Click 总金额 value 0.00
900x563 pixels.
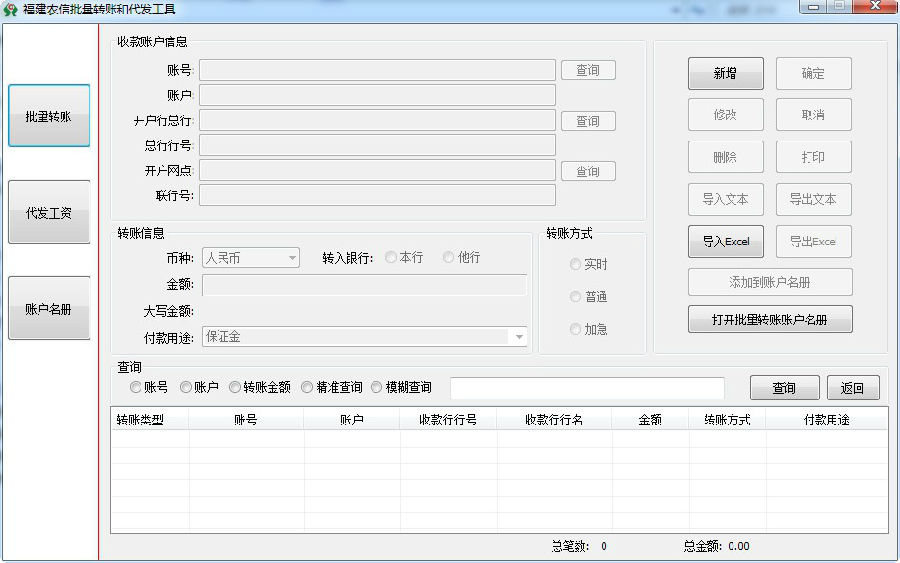(x=739, y=546)
